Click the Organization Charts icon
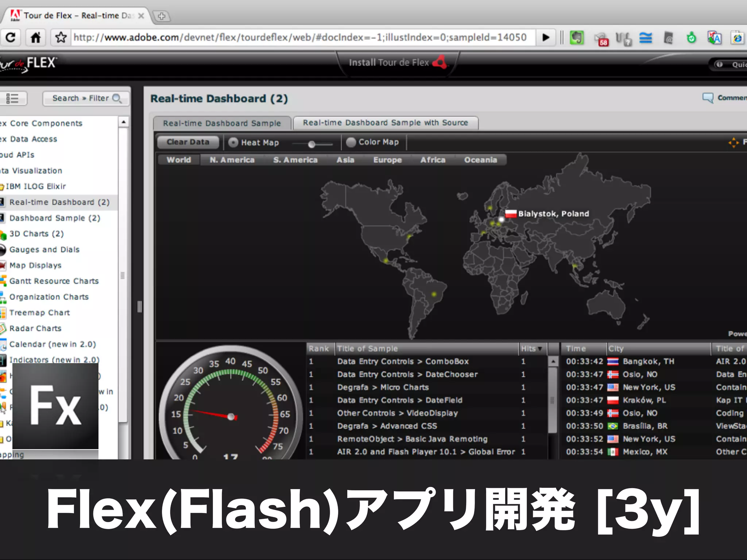This screenshot has height=560, width=747. [3, 297]
